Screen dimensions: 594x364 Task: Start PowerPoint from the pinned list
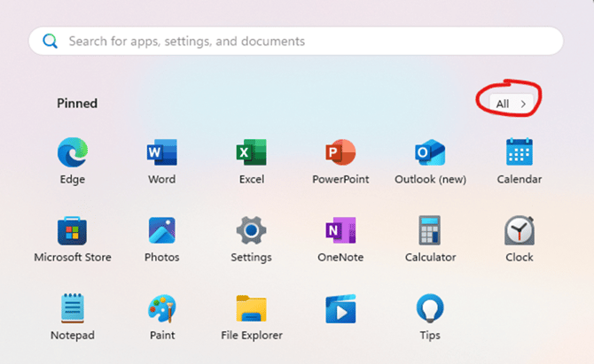[x=340, y=153]
